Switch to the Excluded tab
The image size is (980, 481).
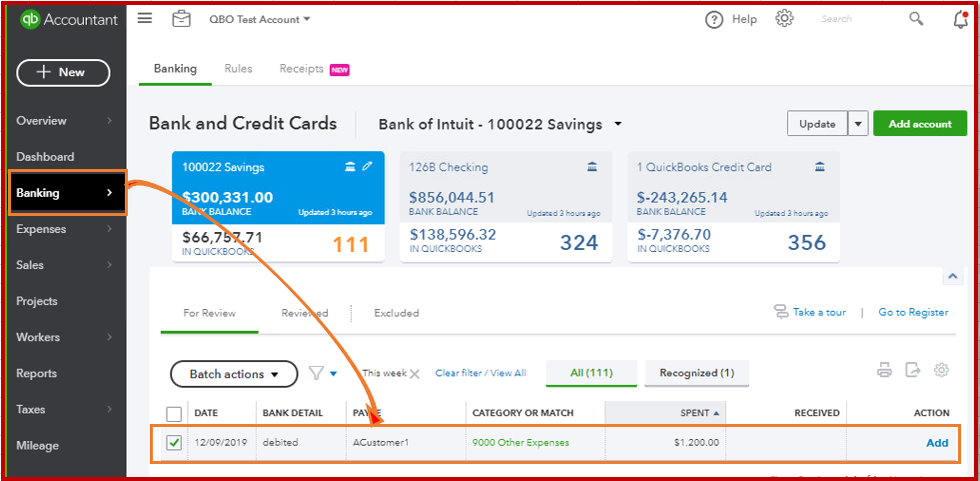tap(397, 313)
